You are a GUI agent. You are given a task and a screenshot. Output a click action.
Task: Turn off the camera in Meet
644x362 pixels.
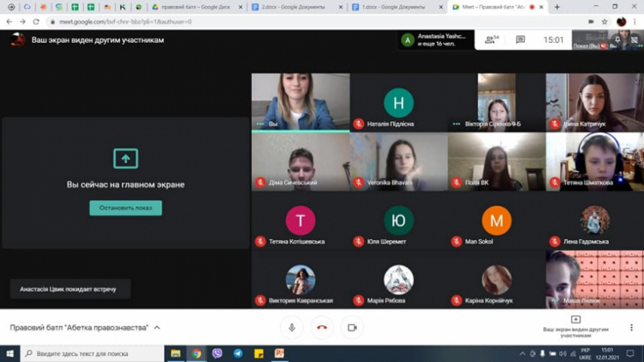(351, 328)
